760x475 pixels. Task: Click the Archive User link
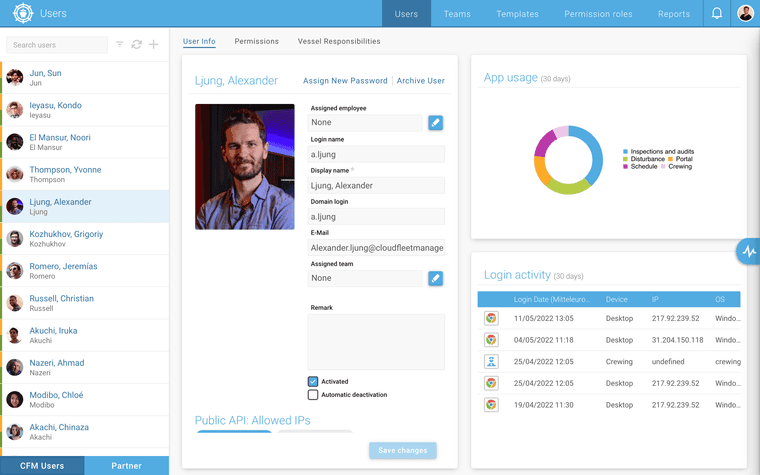[x=420, y=80]
